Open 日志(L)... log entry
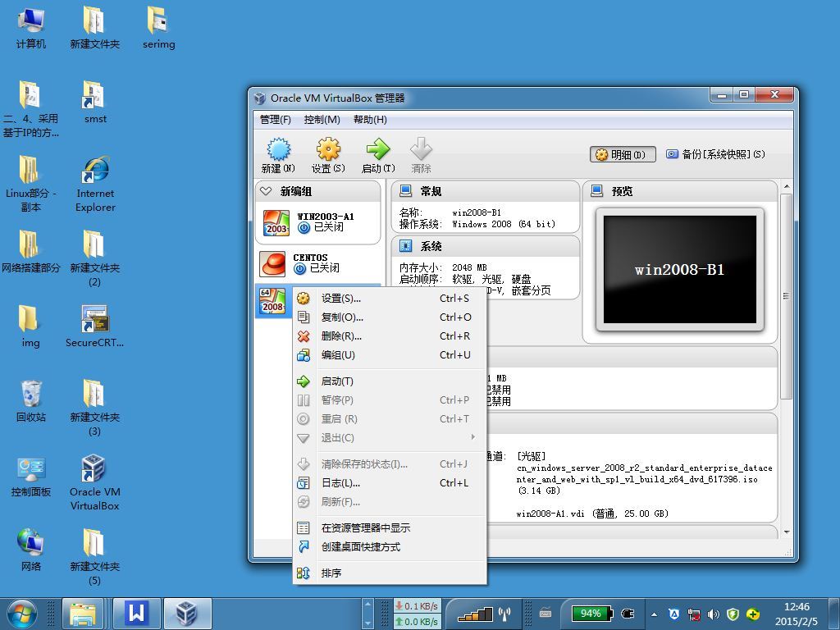Image resolution: width=840 pixels, height=630 pixels. pyautogui.click(x=390, y=482)
